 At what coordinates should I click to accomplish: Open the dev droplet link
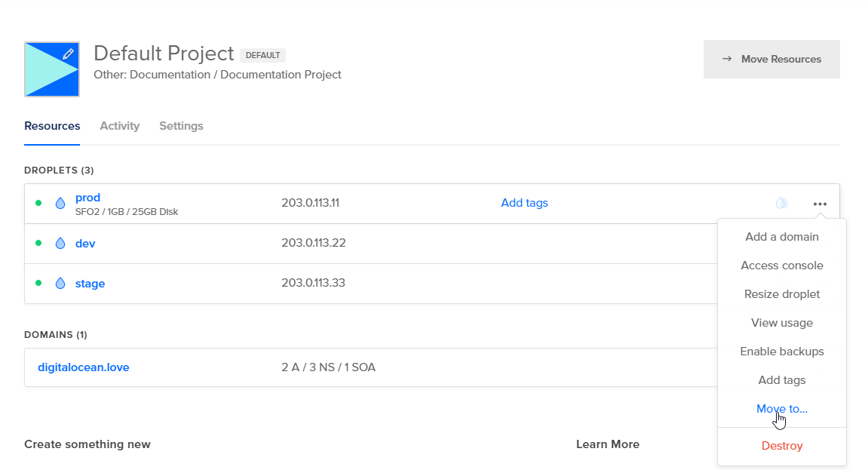tap(85, 244)
